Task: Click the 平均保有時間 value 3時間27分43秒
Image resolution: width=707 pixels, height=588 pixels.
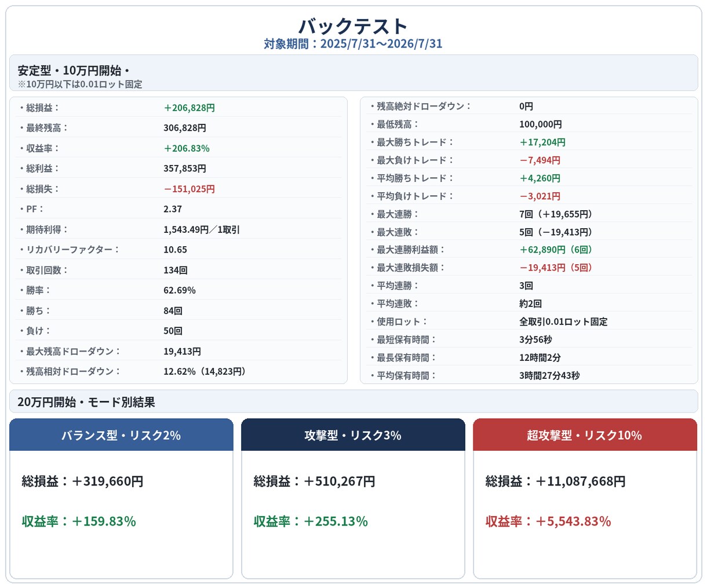Action: [549, 375]
